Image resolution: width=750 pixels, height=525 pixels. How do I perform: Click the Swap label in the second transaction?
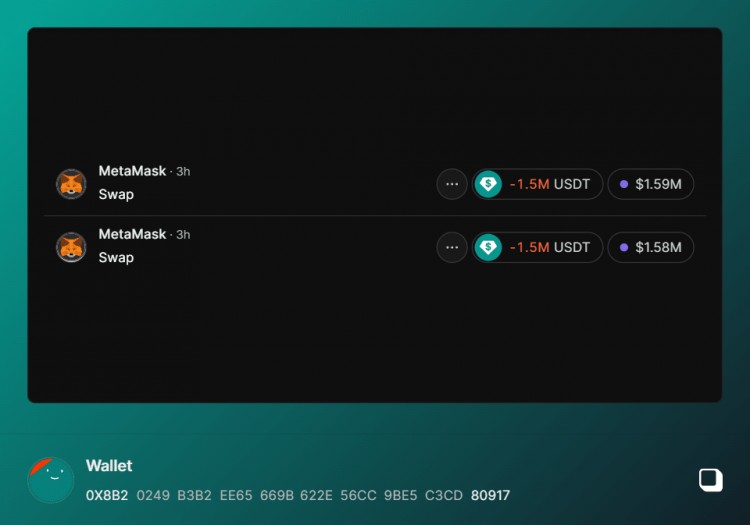point(116,258)
